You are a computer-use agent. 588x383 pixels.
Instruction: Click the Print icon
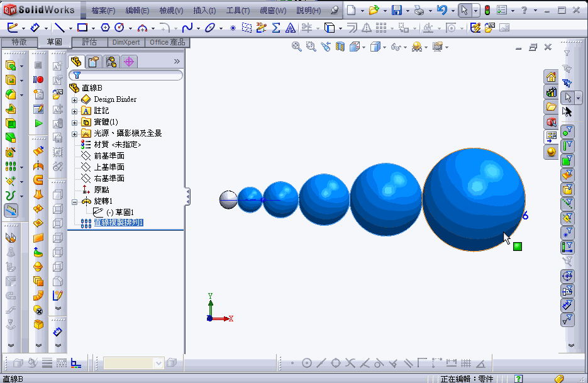pyautogui.click(x=419, y=11)
